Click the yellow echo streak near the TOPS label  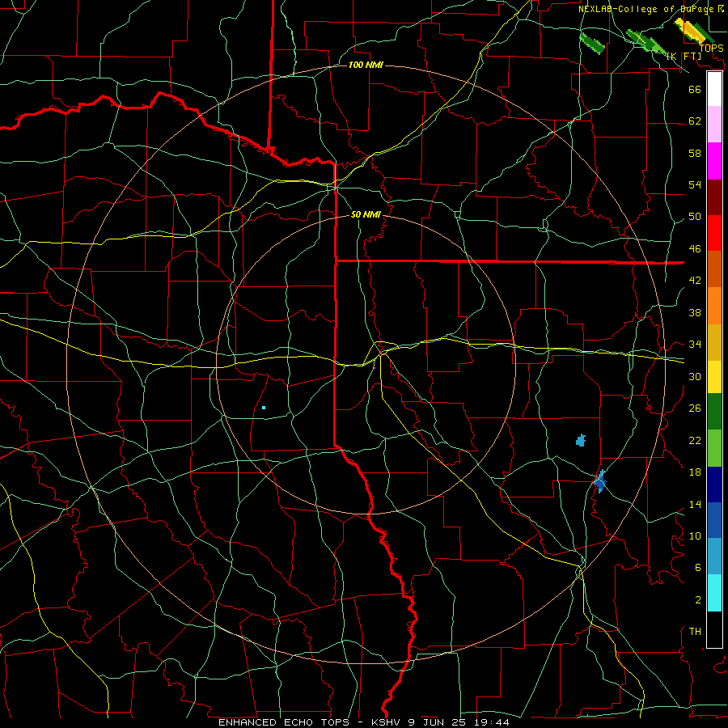[688, 29]
